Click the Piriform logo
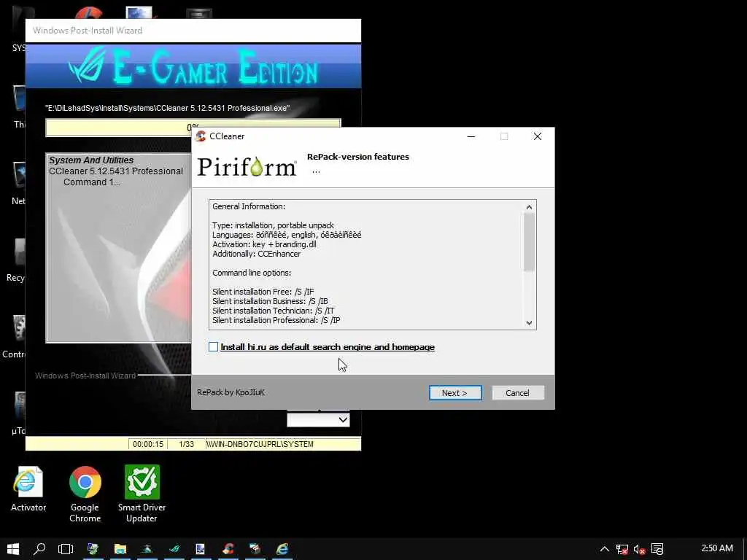The width and height of the screenshot is (747, 560). click(x=247, y=167)
